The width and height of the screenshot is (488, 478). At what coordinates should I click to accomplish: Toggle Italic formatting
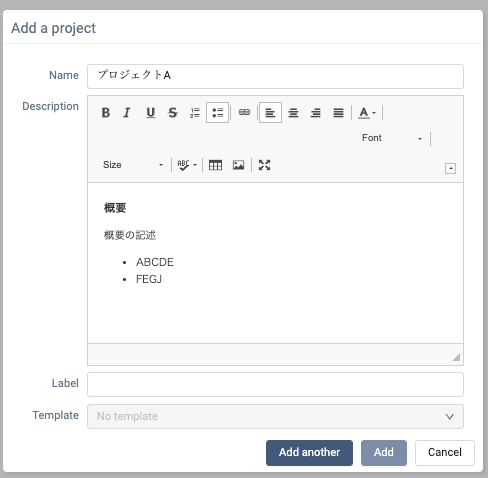coord(127,113)
